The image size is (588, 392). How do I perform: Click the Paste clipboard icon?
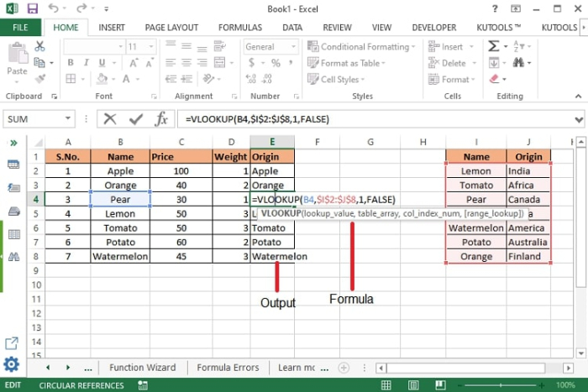point(18,53)
